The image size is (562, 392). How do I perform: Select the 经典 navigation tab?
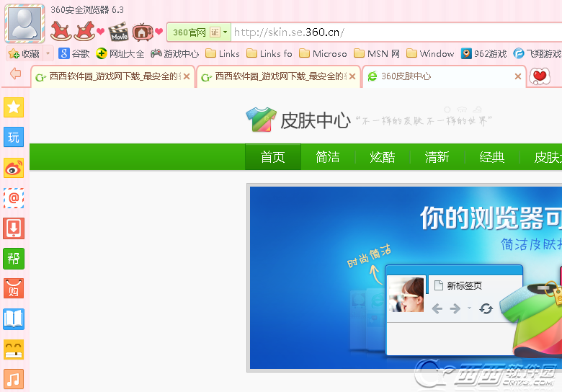[491, 157]
